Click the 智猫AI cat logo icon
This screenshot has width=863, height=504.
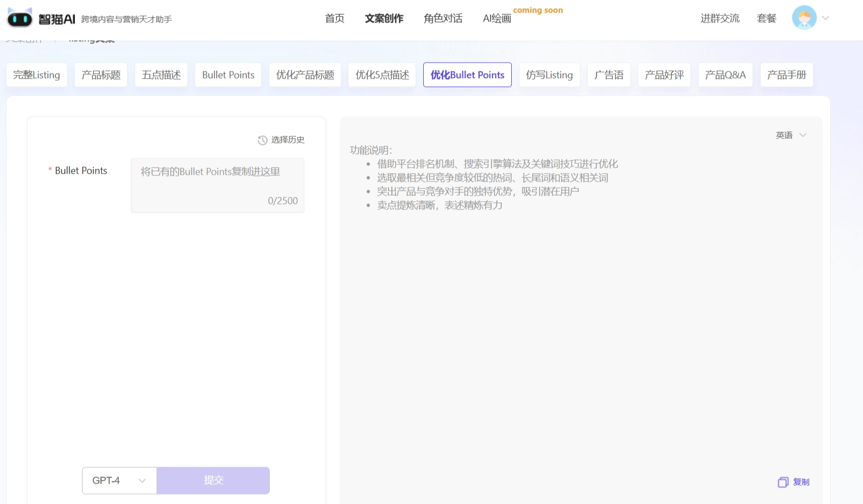[20, 18]
